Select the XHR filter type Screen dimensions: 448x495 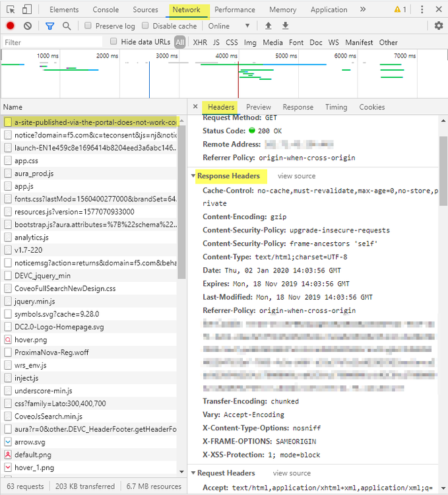click(x=199, y=42)
